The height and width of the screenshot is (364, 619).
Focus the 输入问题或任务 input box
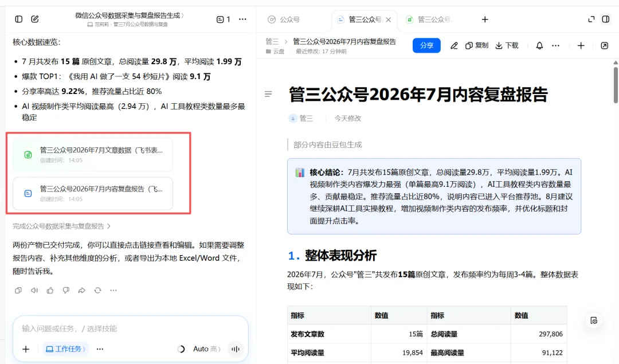(130, 328)
